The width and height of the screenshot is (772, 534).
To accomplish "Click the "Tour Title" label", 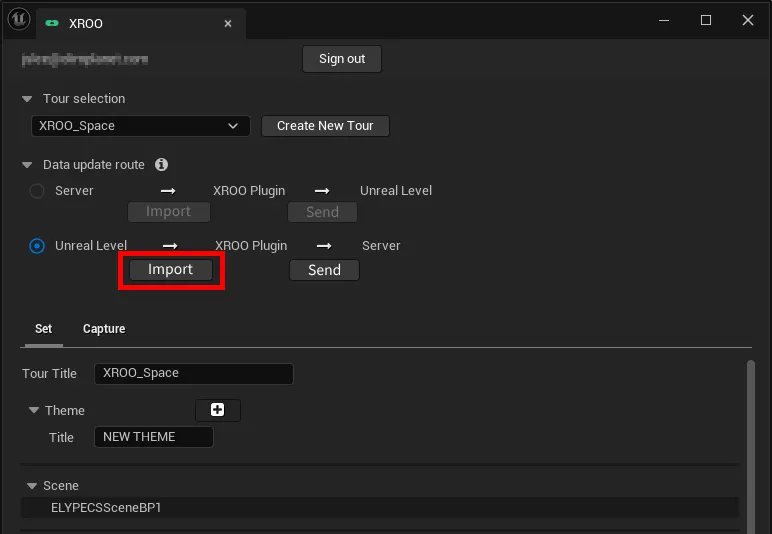I will pos(49,374).
